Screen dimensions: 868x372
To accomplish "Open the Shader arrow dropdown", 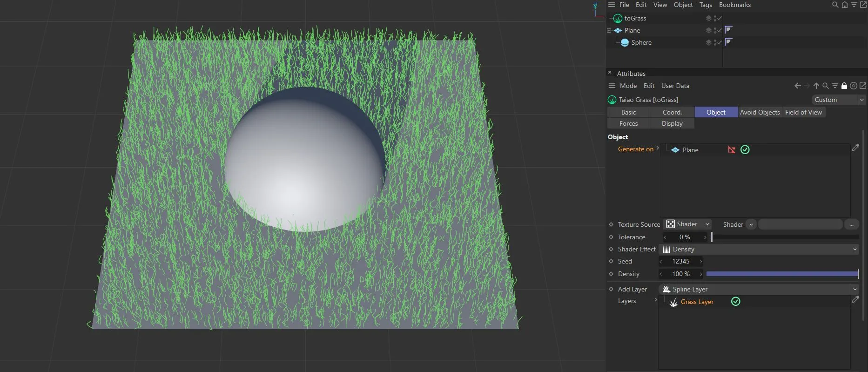I will pos(751,224).
